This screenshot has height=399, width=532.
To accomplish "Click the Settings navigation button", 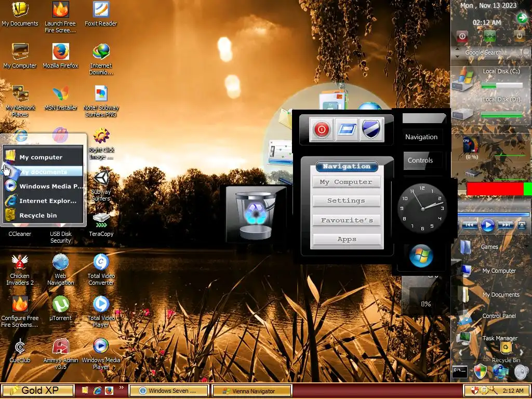I will pyautogui.click(x=346, y=201).
